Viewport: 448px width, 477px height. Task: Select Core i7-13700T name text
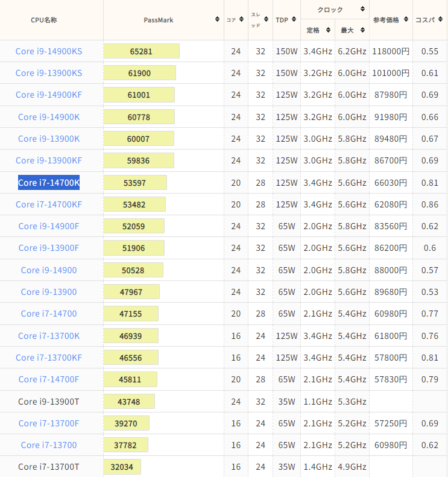click(x=49, y=467)
